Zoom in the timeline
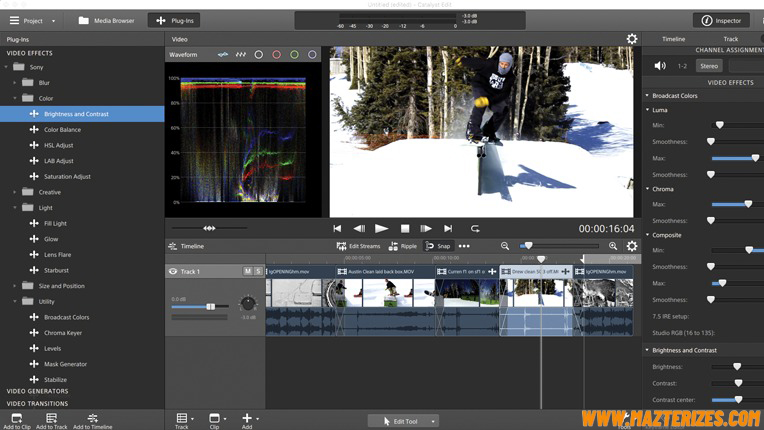The height and width of the screenshot is (430, 764). (x=613, y=246)
